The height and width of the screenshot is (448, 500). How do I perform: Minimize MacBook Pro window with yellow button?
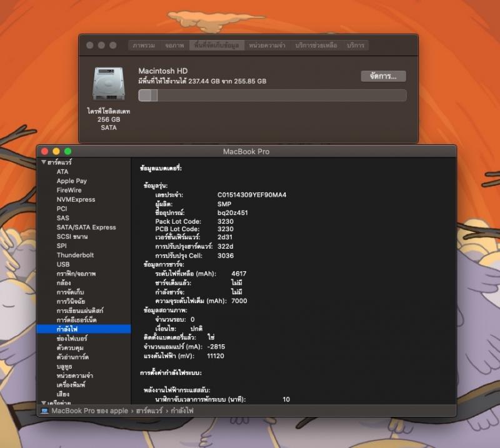click(56, 151)
